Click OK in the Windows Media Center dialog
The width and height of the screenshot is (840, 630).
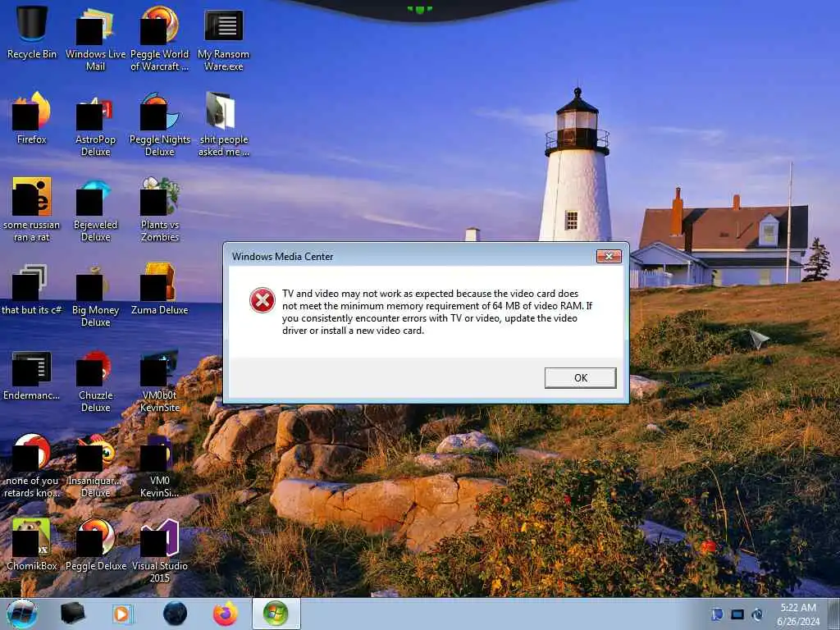[580, 377]
